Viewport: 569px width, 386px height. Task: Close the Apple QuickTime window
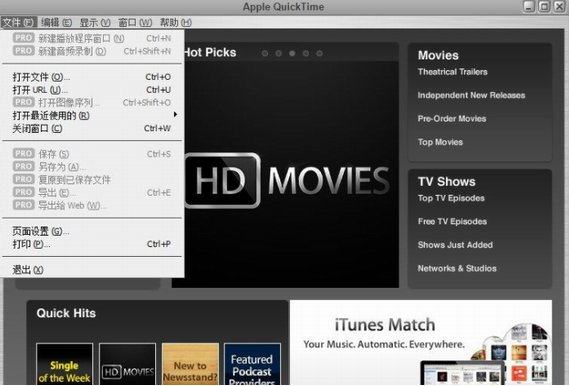[559, 7]
